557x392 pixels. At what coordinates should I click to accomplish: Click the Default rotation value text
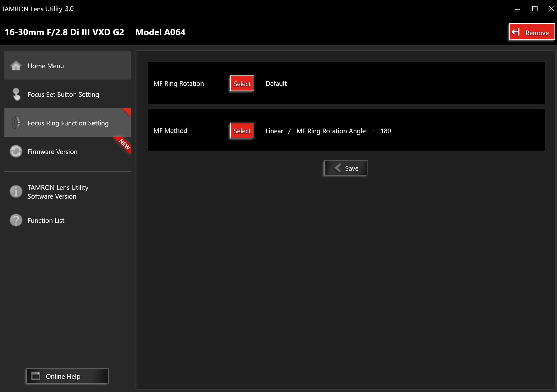(x=276, y=84)
